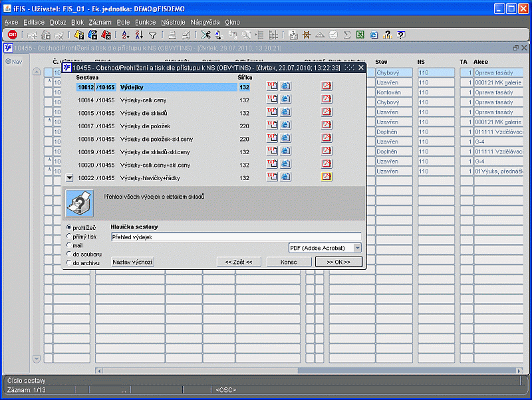
Task: Open the Funkce menu
Action: (145, 23)
